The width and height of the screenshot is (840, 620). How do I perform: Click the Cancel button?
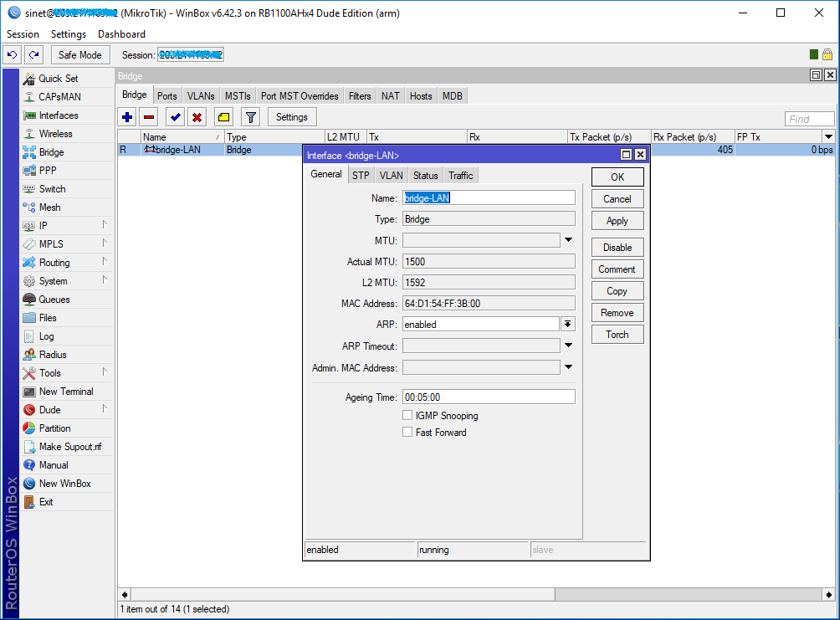[x=617, y=199]
